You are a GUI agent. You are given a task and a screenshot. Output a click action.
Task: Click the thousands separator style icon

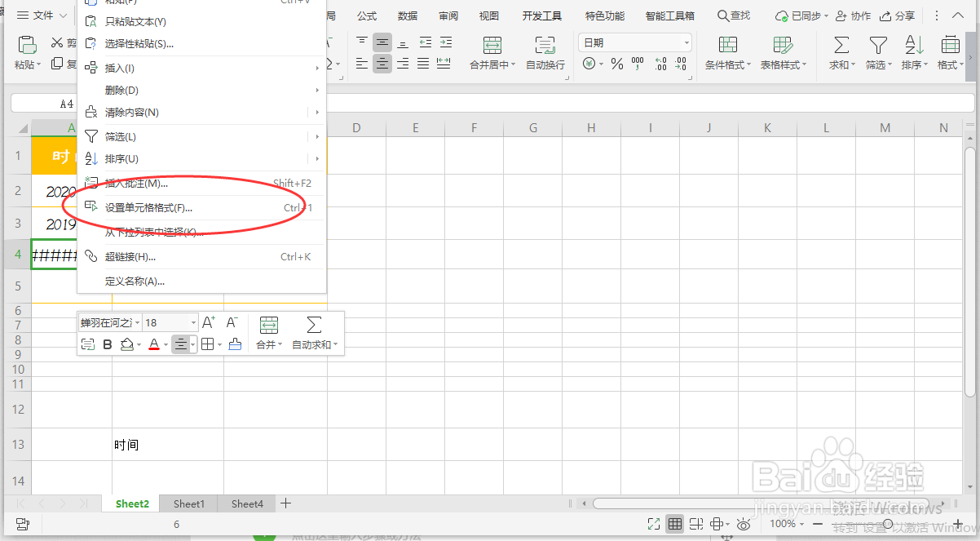[x=638, y=64]
